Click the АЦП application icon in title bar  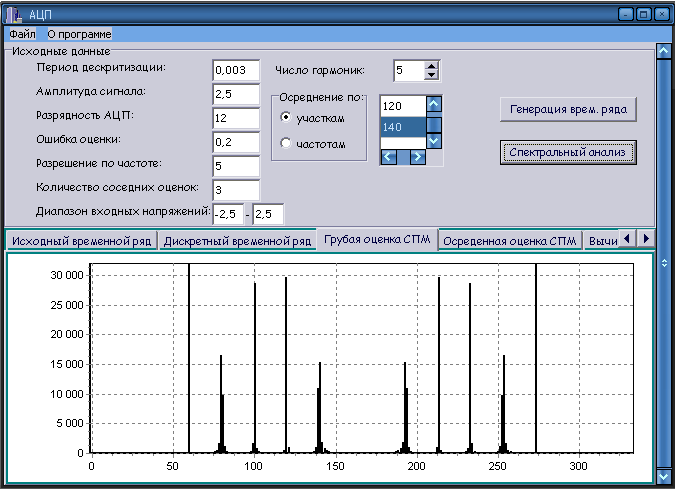(13, 15)
